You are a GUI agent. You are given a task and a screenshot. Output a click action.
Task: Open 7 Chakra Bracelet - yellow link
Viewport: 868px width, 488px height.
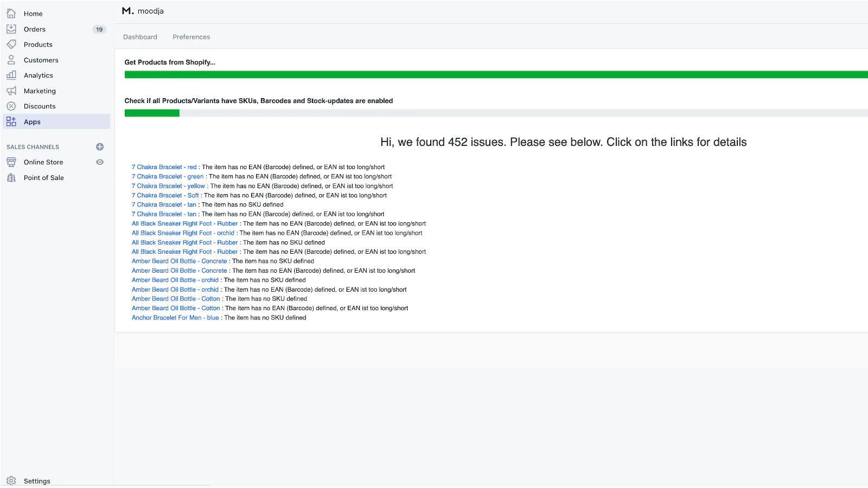click(x=168, y=186)
